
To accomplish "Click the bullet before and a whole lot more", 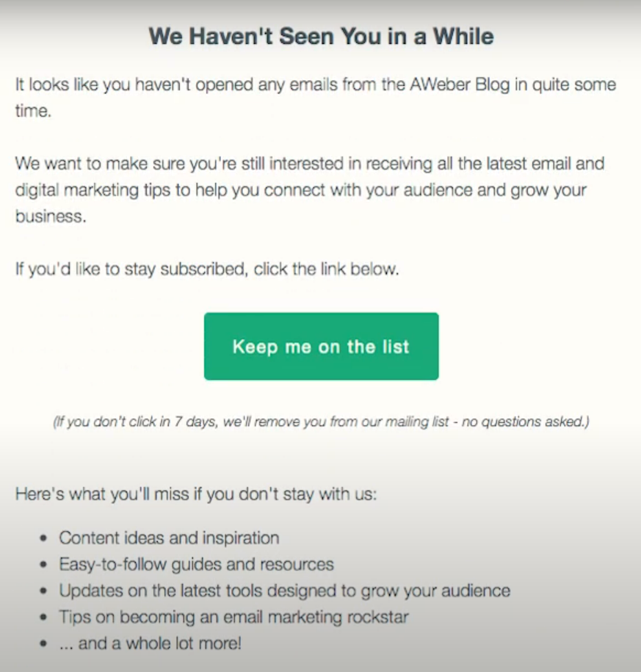I will point(43,643).
